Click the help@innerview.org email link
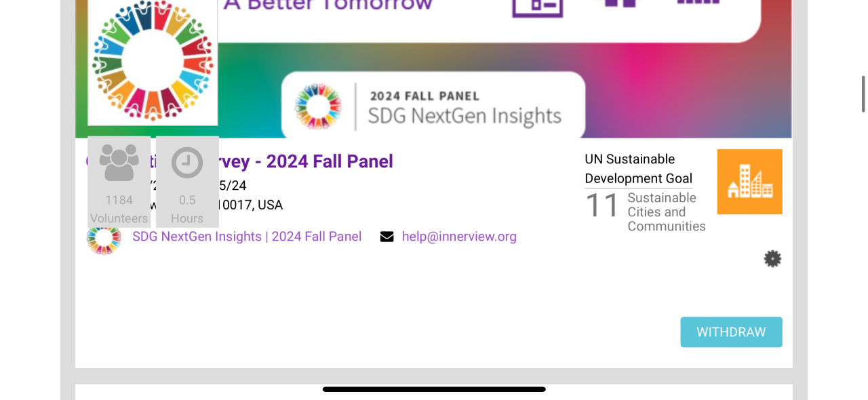Viewport: 868px width, 400px height. [459, 237]
